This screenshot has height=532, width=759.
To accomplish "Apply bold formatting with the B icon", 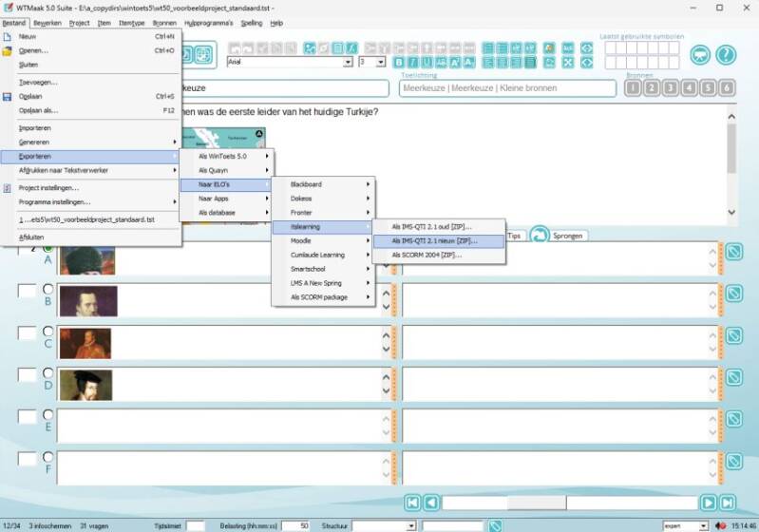I will point(399,62).
